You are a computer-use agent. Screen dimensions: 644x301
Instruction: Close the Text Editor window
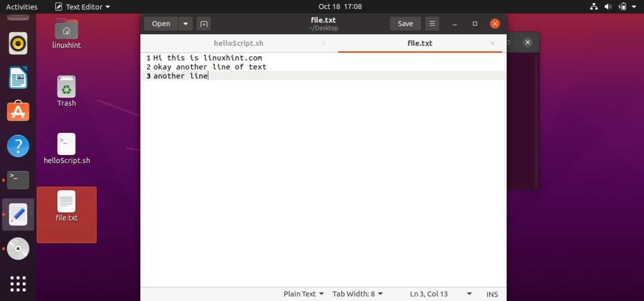pyautogui.click(x=495, y=24)
